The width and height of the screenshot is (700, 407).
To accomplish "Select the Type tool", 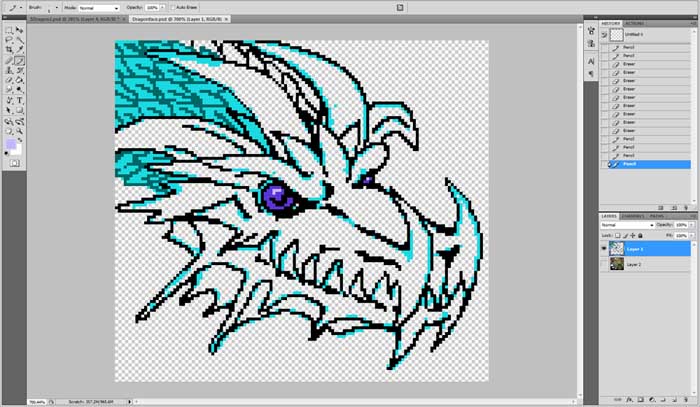I will [19, 100].
